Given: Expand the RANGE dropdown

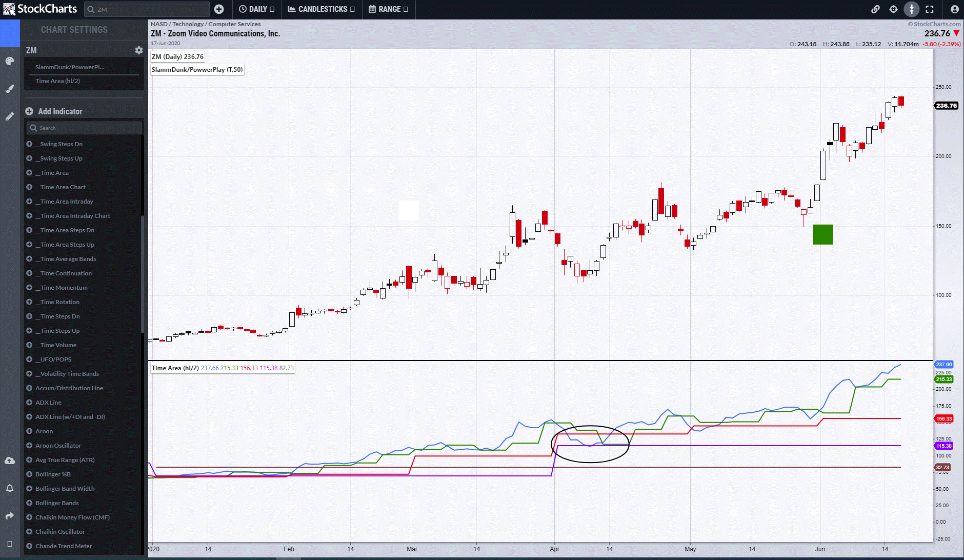Looking at the screenshot, I should click(389, 9).
